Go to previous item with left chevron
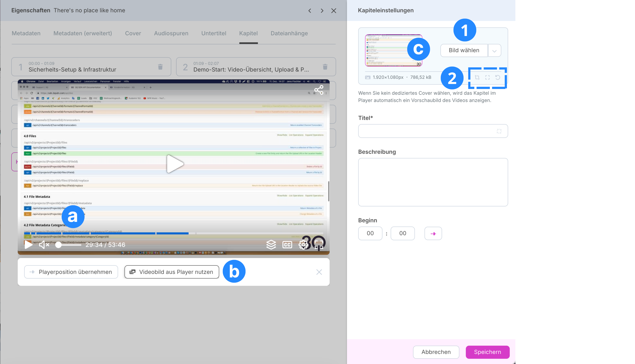635x364 pixels. pyautogui.click(x=310, y=11)
